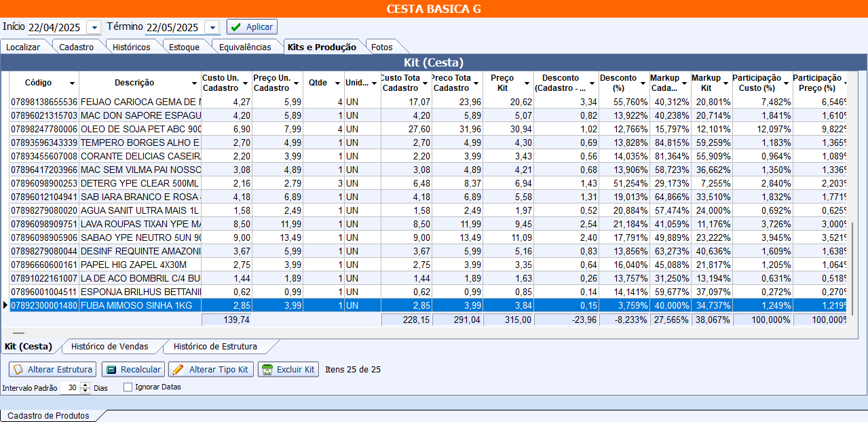
Task: Expand the Preço Kit column filter dropdown
Action: click(526, 83)
